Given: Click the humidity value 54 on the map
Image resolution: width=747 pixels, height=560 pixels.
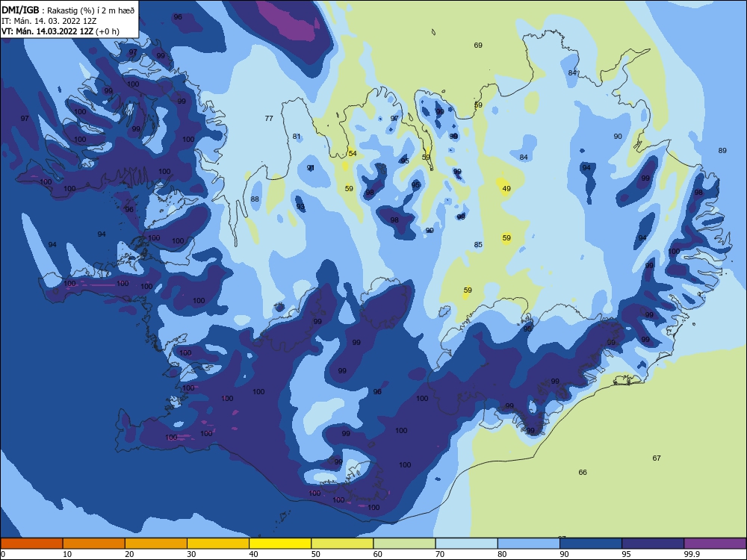Looking at the screenshot, I should (x=353, y=153).
